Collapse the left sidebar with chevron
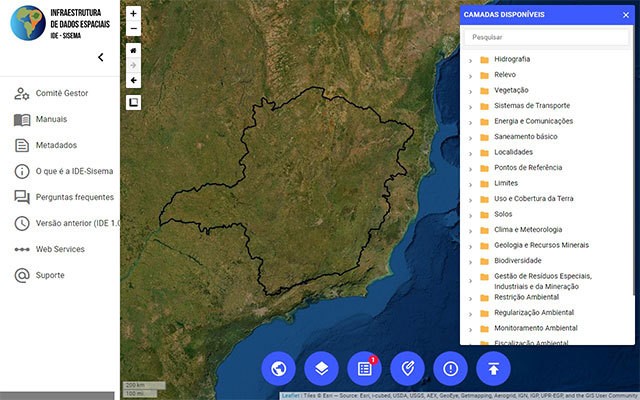640x400 pixels. pyautogui.click(x=100, y=58)
